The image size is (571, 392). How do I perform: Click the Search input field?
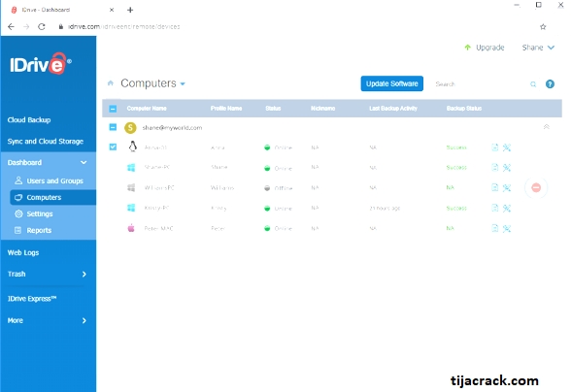[481, 84]
